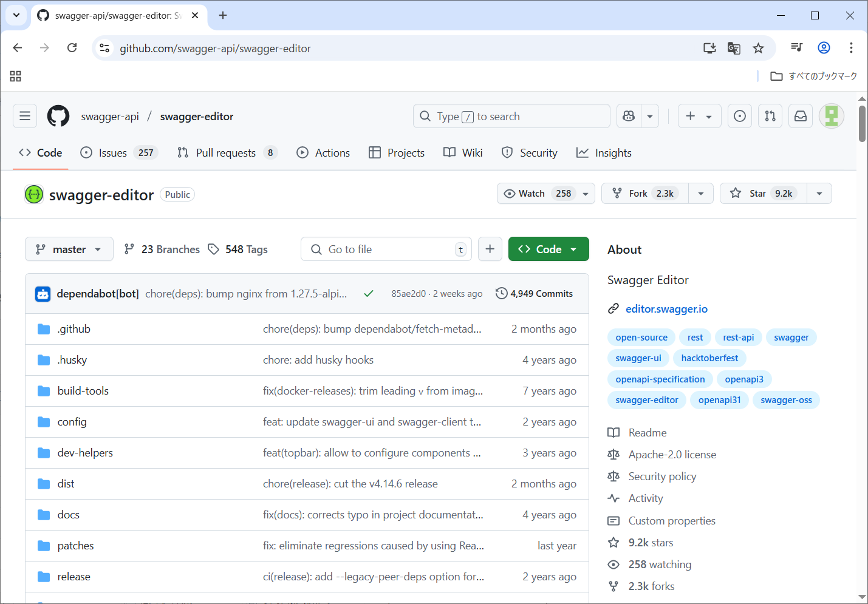Screen dimensions: 868x604
Task: Open the hamburger navigation menu
Action: point(25,116)
